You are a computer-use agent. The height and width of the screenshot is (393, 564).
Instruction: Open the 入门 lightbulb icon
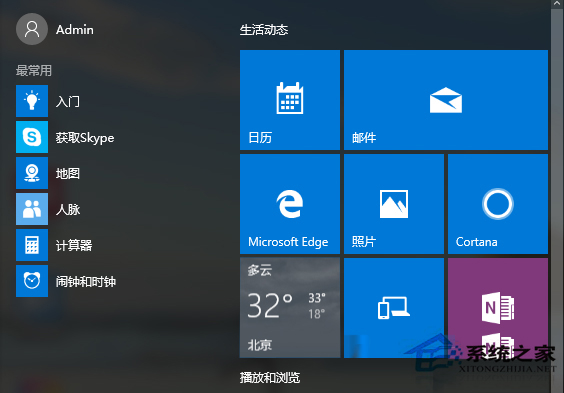pyautogui.click(x=32, y=101)
